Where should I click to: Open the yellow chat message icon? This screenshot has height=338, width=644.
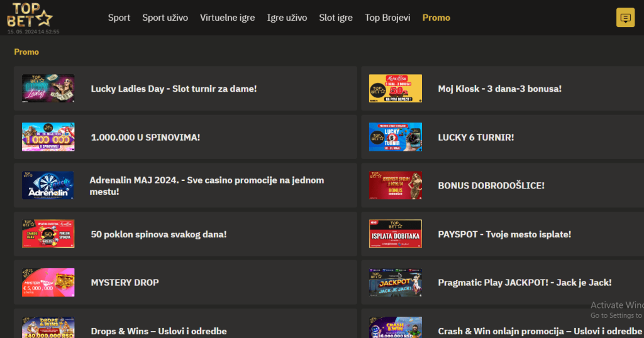coord(625,18)
